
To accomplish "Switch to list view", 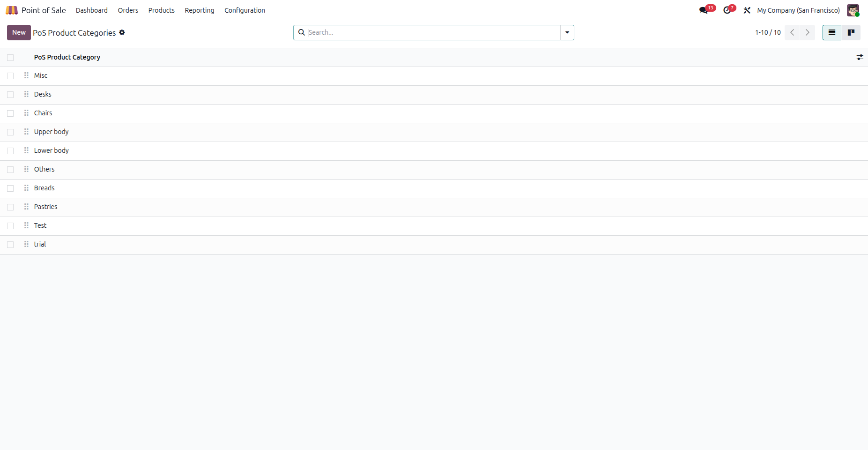I will [832, 32].
